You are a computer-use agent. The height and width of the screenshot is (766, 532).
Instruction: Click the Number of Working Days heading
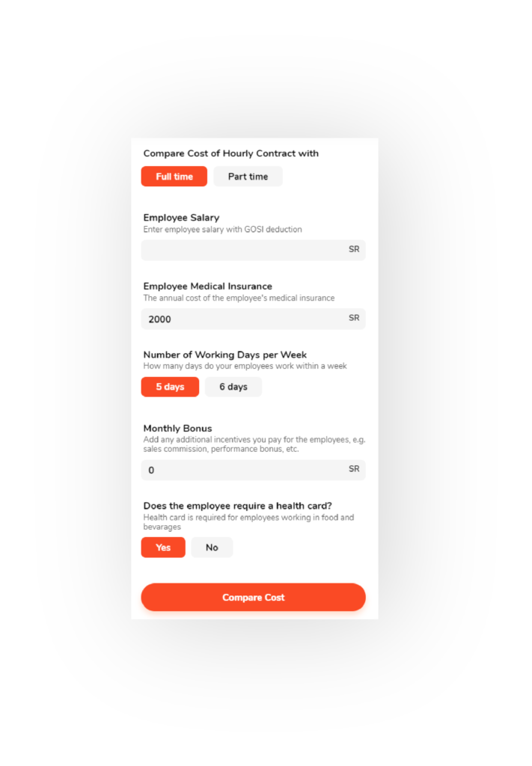point(224,355)
